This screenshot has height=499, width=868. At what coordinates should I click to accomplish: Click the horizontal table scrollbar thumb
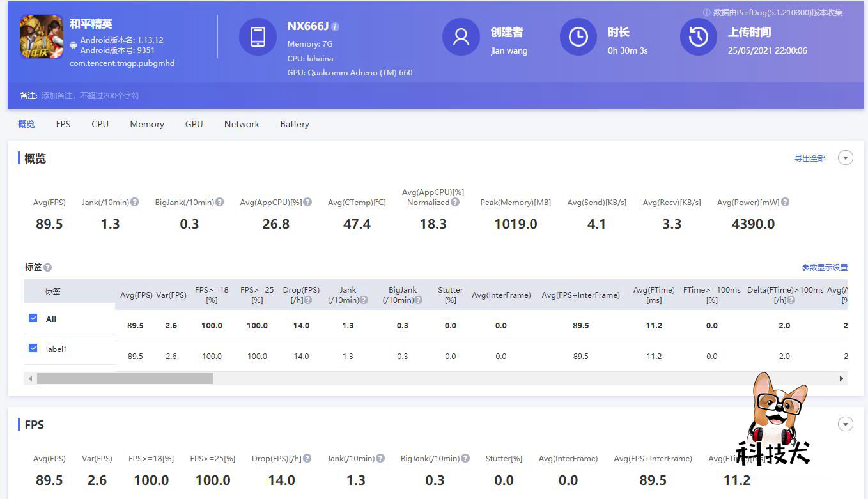pyautogui.click(x=125, y=379)
